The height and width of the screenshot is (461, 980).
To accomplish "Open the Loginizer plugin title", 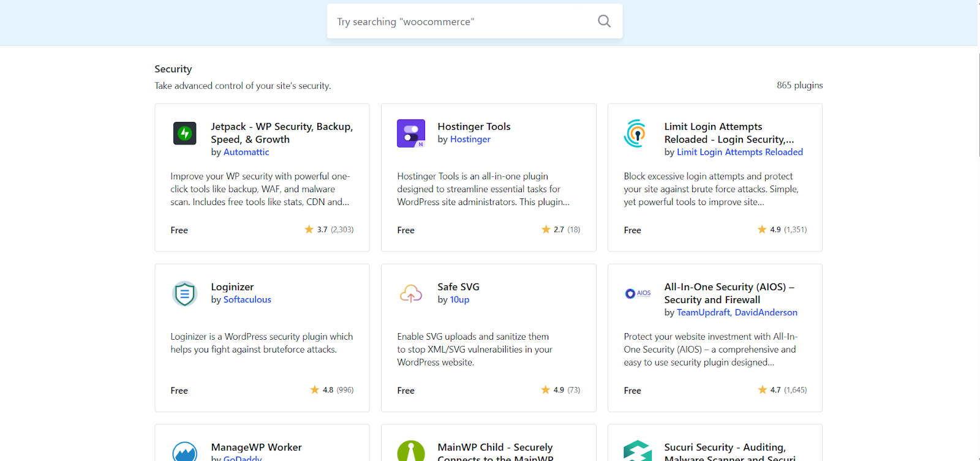I will 232,287.
